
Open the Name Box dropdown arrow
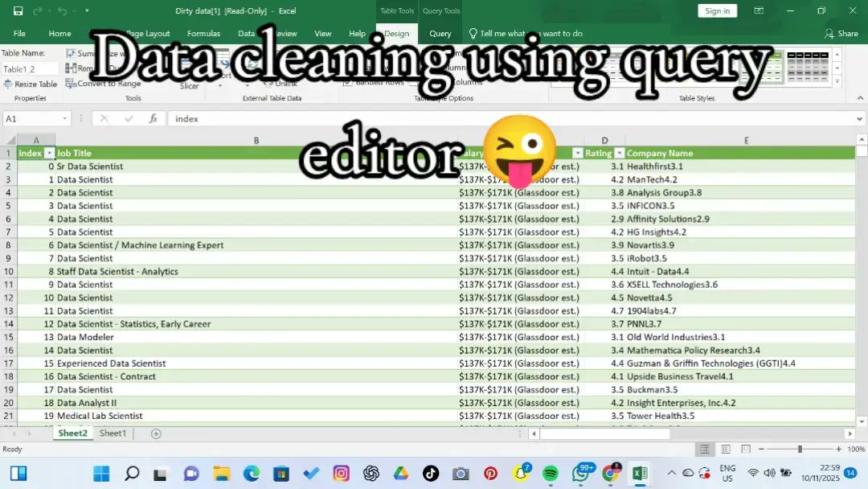[x=65, y=118]
